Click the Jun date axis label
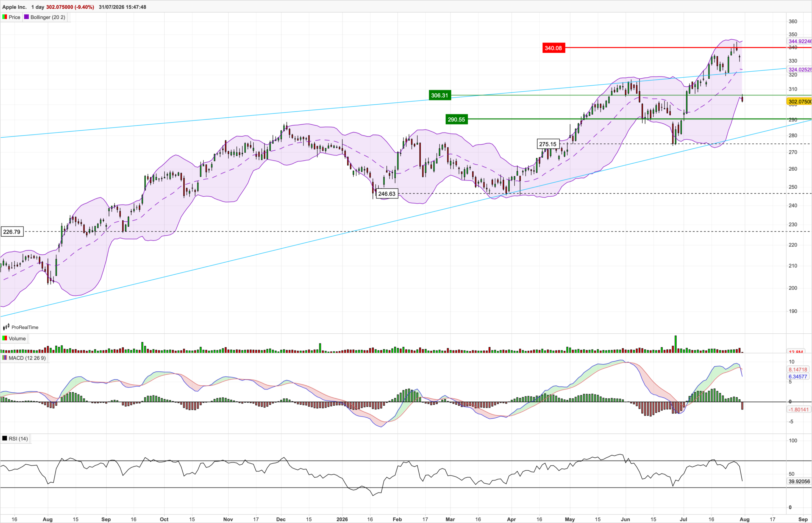 pyautogui.click(x=625, y=519)
